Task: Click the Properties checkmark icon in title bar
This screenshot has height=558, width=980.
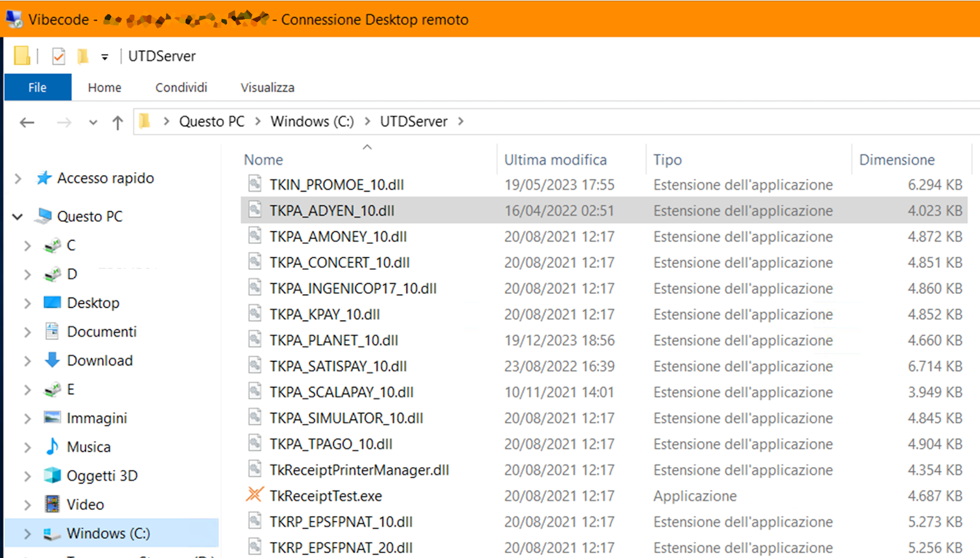Action: click(58, 56)
